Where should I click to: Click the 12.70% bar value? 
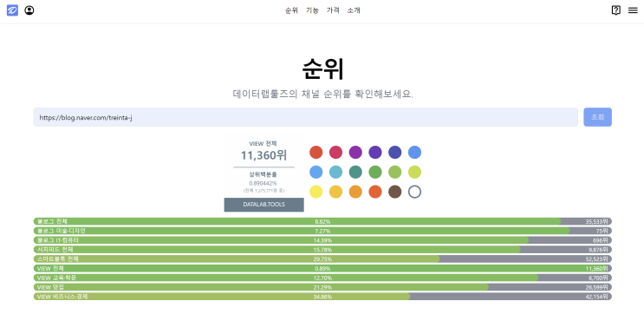point(322,278)
